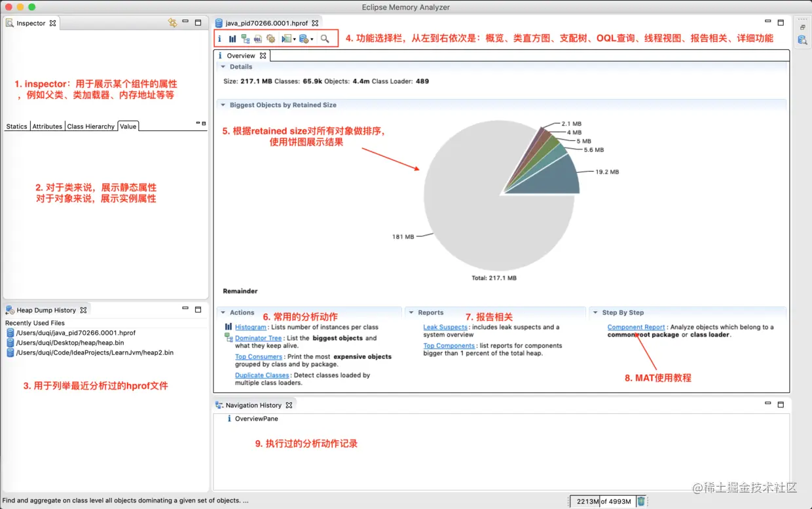The height and width of the screenshot is (509, 812).
Task: Maximize the hprof editor area
Action: click(x=781, y=22)
